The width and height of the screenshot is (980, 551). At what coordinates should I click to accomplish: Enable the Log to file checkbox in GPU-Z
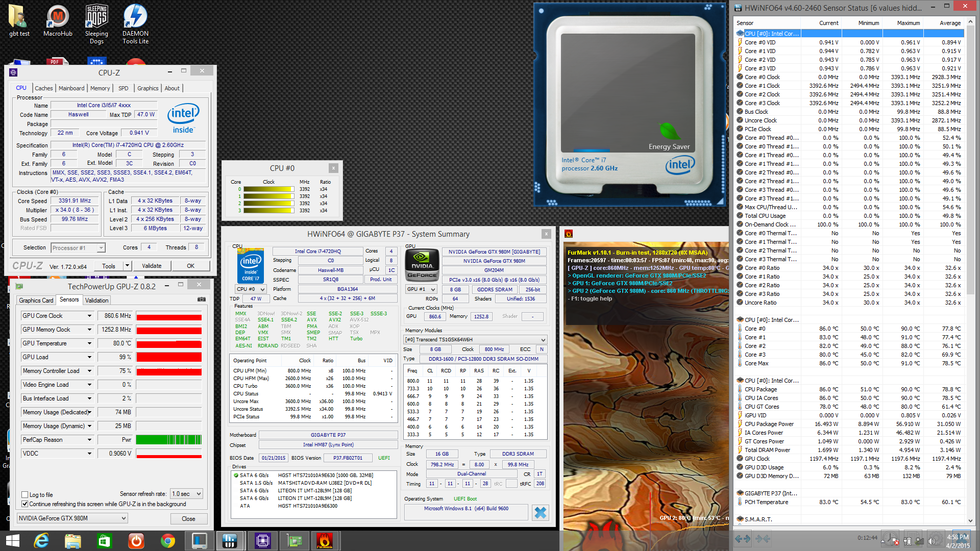pyautogui.click(x=24, y=494)
